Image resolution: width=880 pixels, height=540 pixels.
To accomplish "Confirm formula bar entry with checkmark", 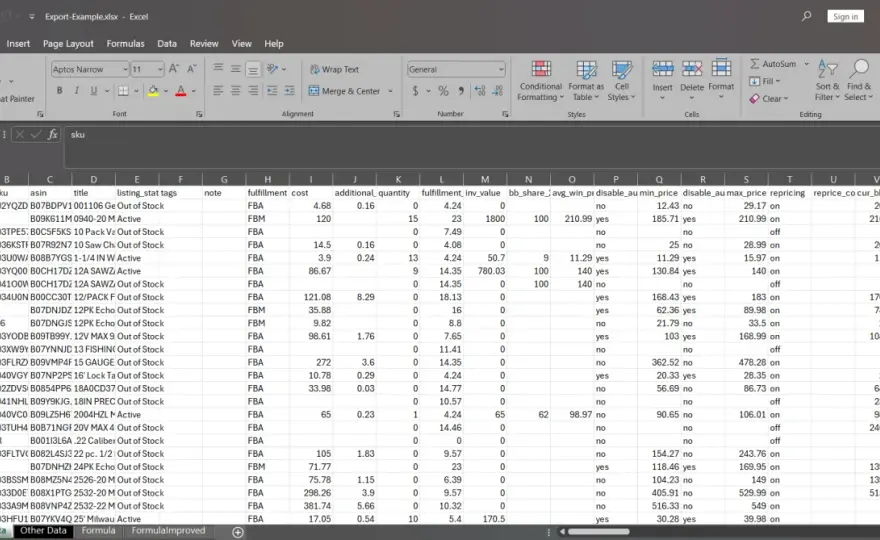I will tap(36, 134).
